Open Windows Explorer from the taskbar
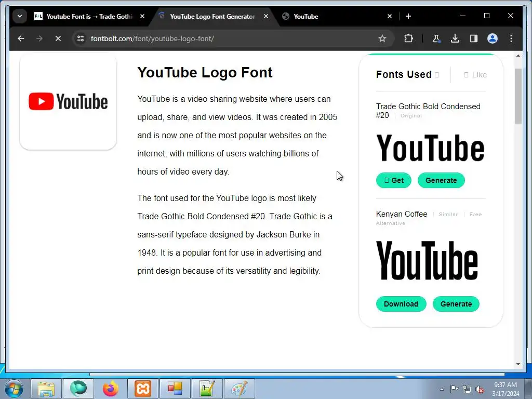 (46, 389)
